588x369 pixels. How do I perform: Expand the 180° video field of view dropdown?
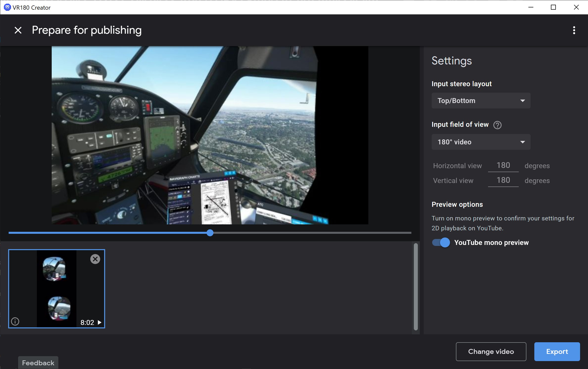pos(481,142)
